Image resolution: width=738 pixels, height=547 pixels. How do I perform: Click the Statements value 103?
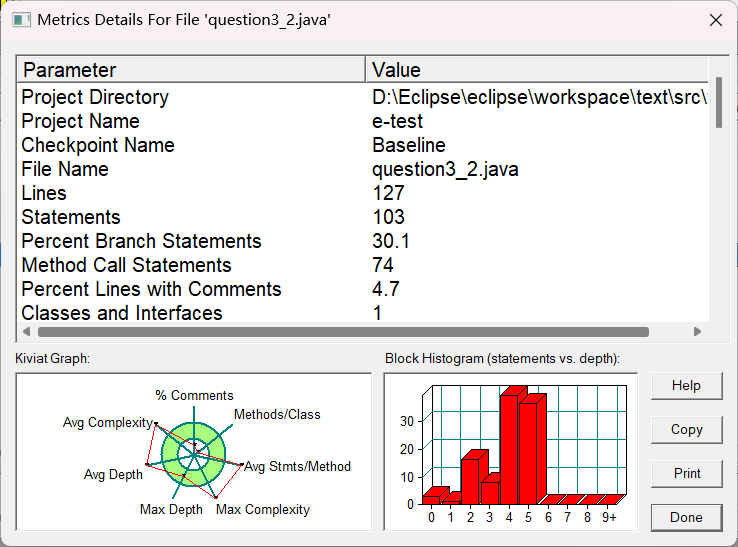click(x=388, y=217)
